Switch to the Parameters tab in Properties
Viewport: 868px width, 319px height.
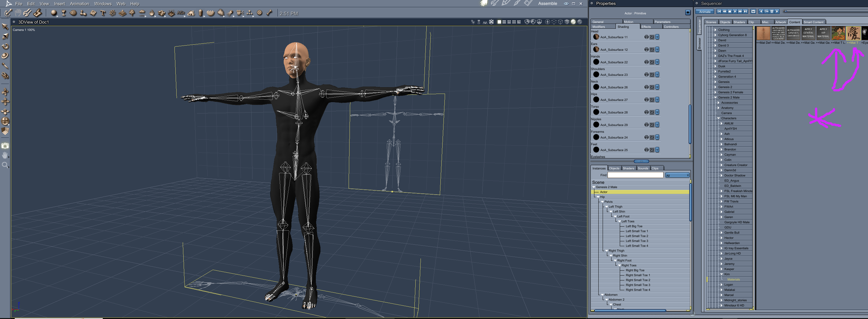click(672, 21)
